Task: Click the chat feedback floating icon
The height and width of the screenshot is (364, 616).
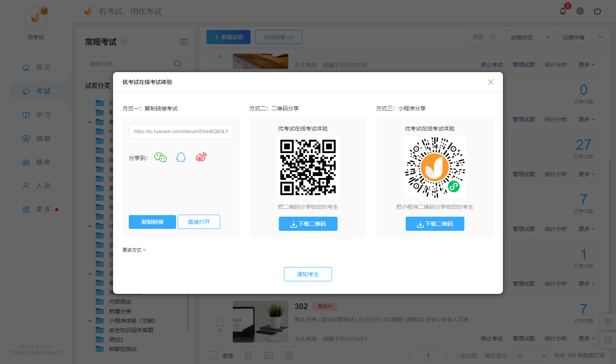Action: tap(608, 340)
